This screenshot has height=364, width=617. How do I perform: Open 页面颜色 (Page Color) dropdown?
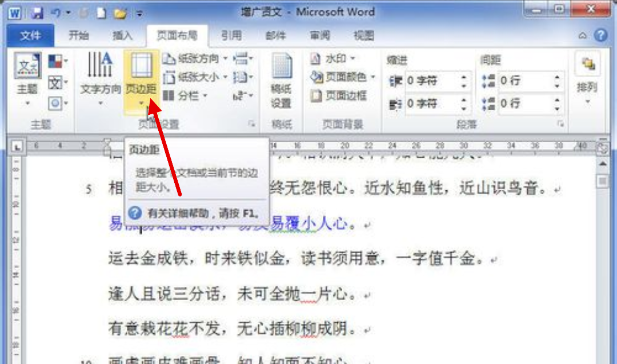[x=342, y=77]
